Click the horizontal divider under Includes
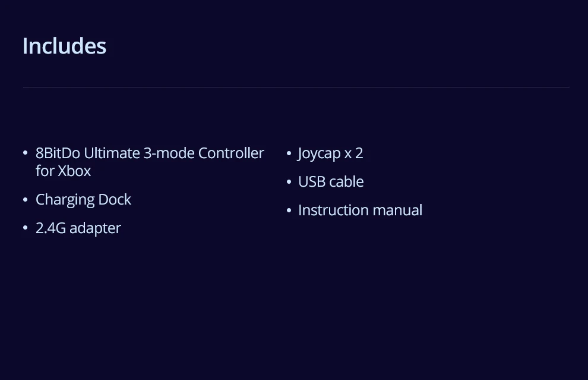 click(x=296, y=87)
